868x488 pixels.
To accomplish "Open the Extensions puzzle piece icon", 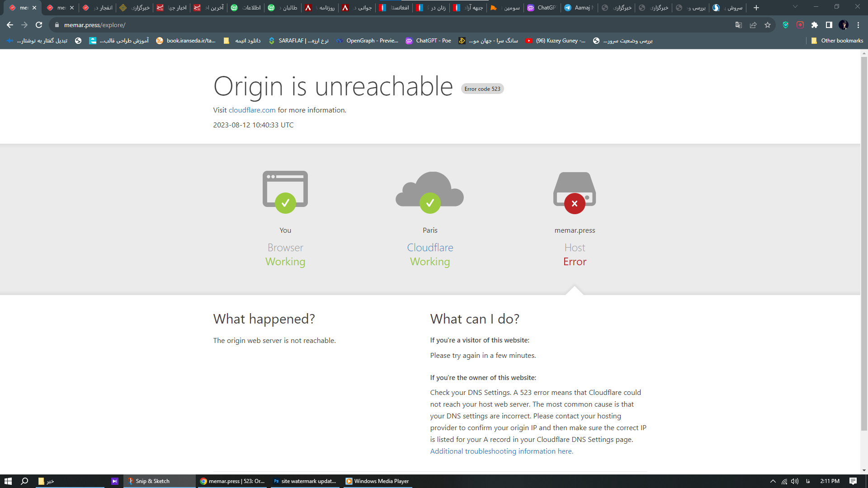I will click(815, 25).
